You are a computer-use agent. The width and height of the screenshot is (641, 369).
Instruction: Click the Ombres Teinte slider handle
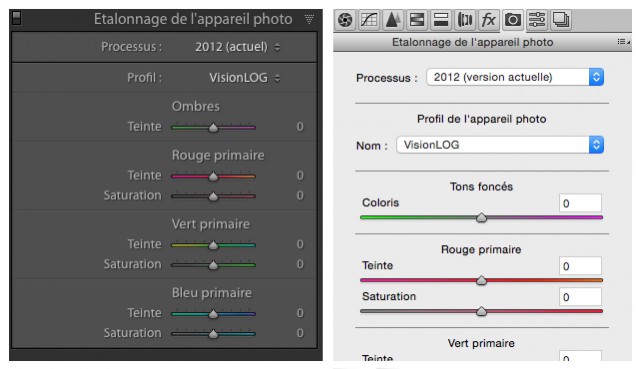point(213,128)
